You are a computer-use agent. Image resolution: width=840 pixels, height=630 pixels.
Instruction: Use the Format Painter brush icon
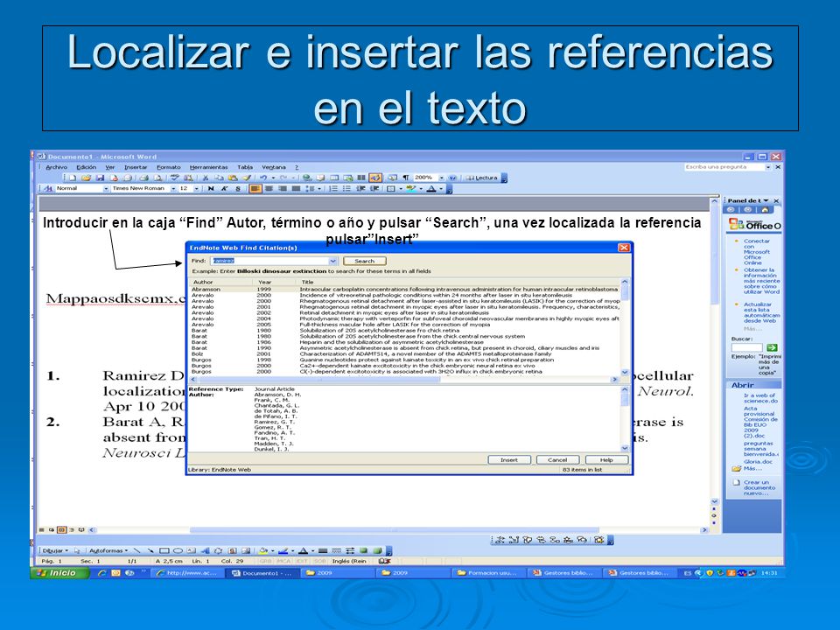[248, 178]
